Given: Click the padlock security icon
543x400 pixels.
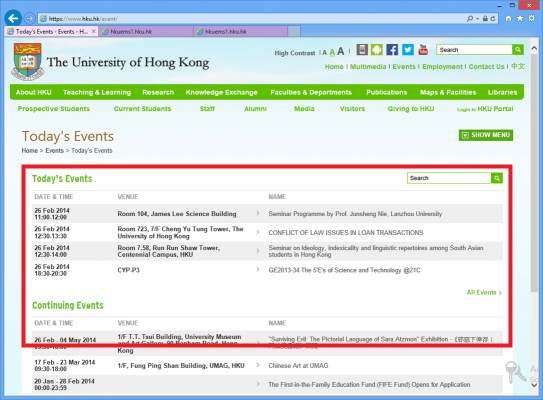Looking at the screenshot, I should point(485,18).
